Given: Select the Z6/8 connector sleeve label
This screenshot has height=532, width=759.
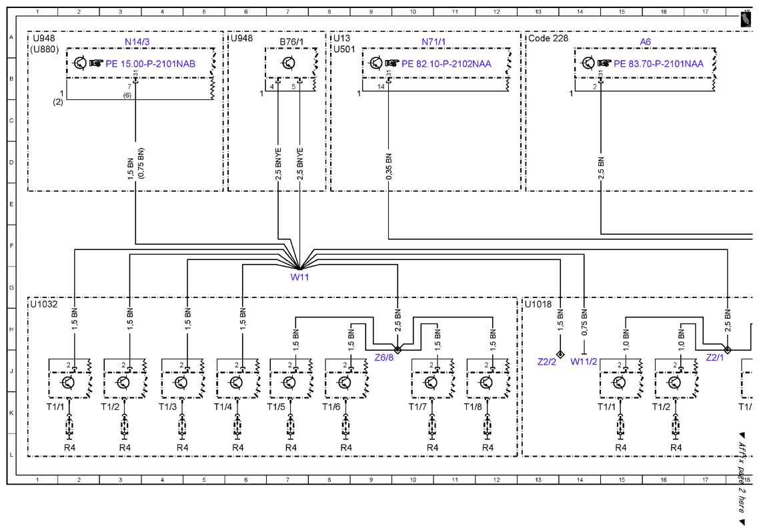Looking at the screenshot, I should pos(384,358).
